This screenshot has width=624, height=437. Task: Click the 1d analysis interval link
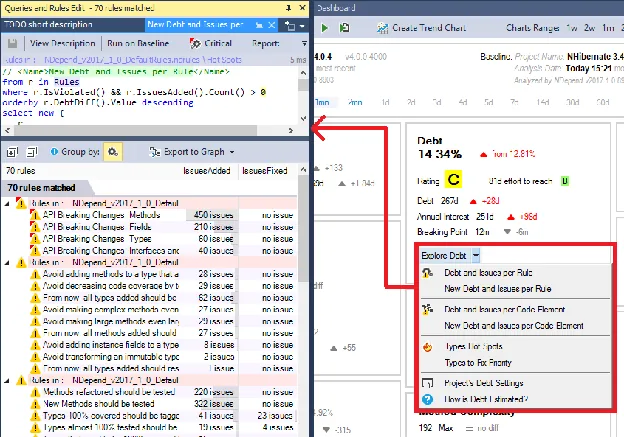pos(385,102)
